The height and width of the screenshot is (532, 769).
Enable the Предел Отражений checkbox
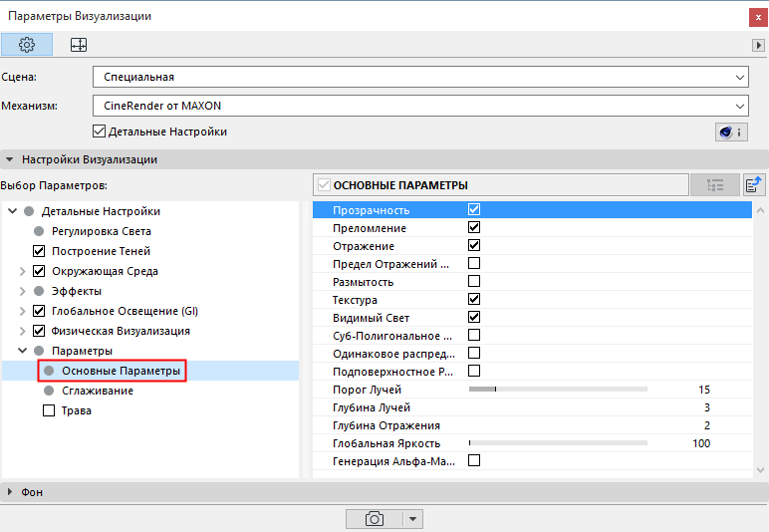(x=474, y=263)
